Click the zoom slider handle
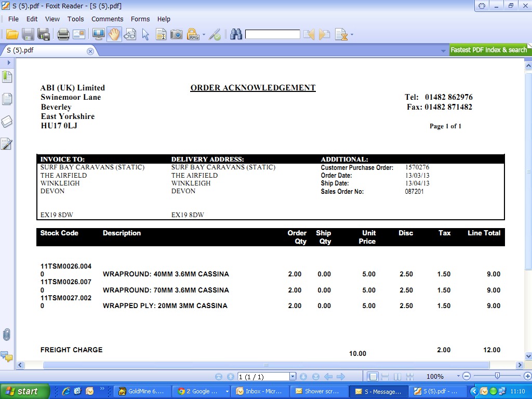 click(497, 376)
